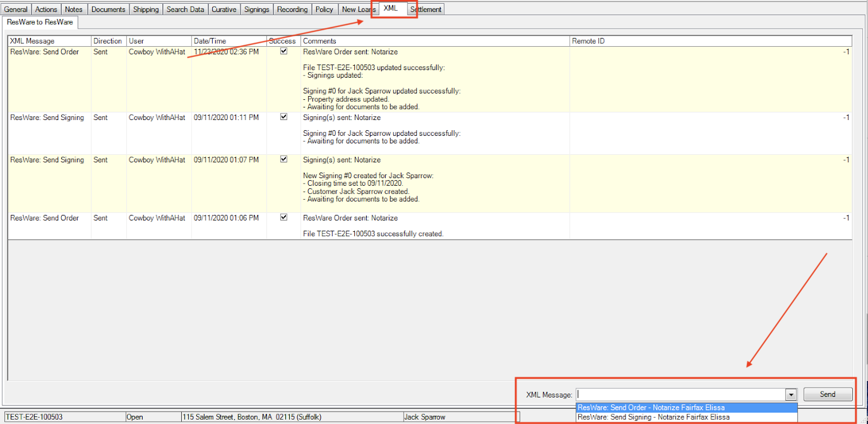Sort by Direction column header
868x424 pixels.
pyautogui.click(x=108, y=41)
